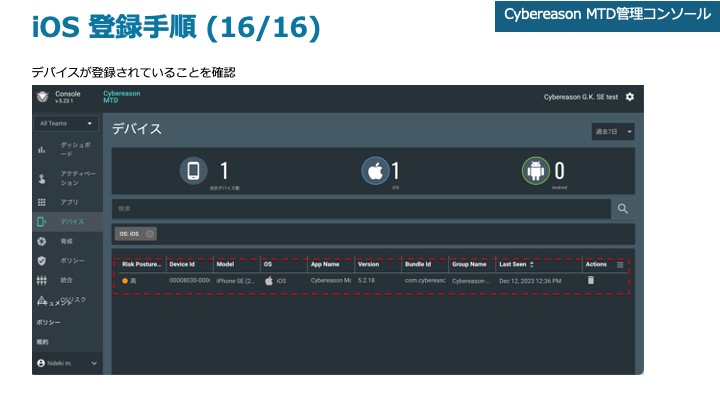Open the settings gear icon
This screenshot has height=405, width=720.
click(630, 97)
